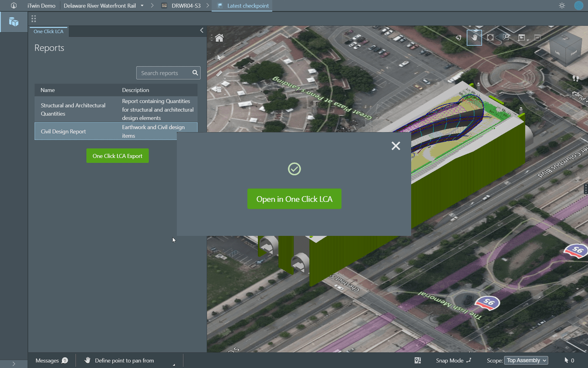The image size is (588, 368).
Task: Open the Scope Top Assembly dropdown
Action: coord(526,360)
